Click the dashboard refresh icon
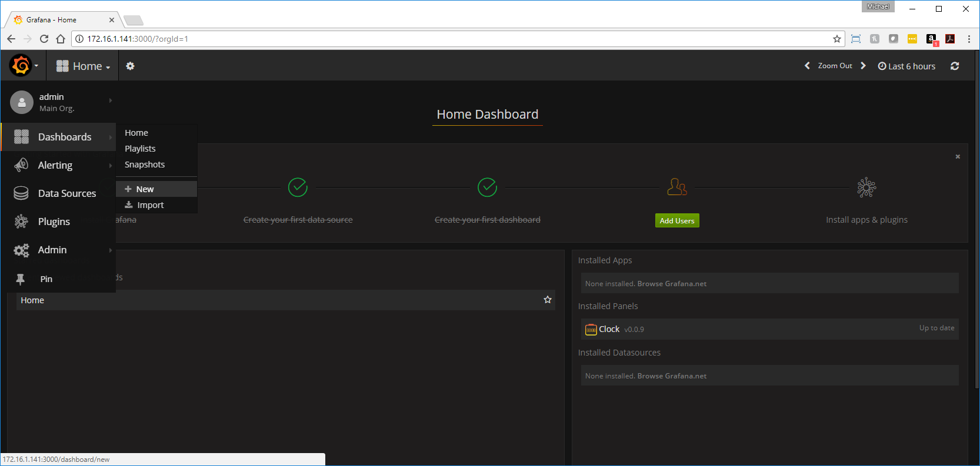Image resolution: width=980 pixels, height=466 pixels. point(955,66)
